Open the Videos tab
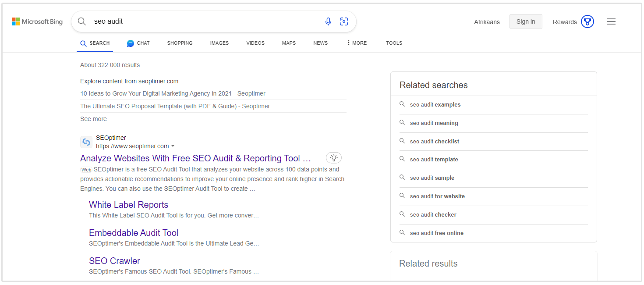 [x=255, y=43]
